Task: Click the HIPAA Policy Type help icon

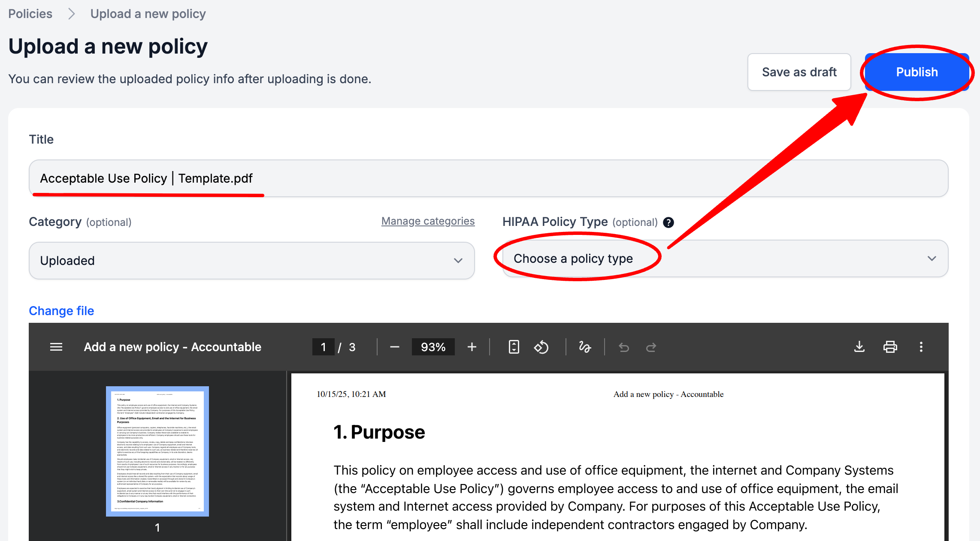Action: (x=668, y=222)
